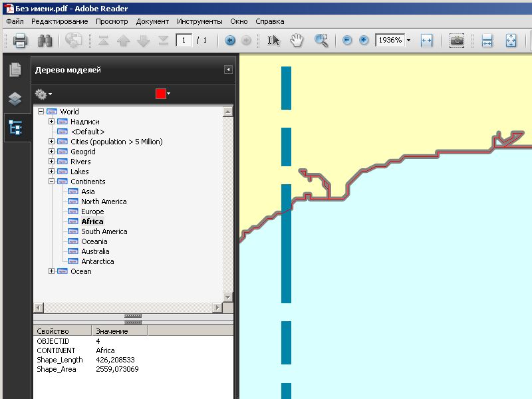Click the zoom in plus button
The height and width of the screenshot is (399, 532).
pyautogui.click(x=364, y=41)
